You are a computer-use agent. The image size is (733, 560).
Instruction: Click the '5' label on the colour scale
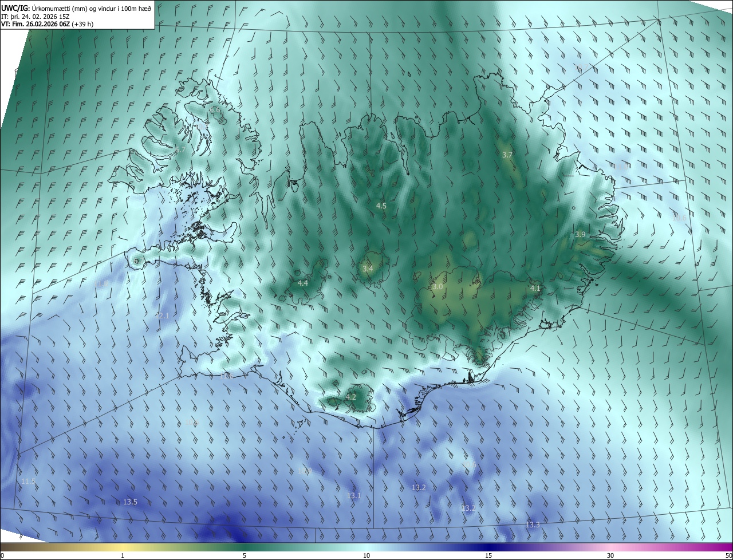[245, 555]
